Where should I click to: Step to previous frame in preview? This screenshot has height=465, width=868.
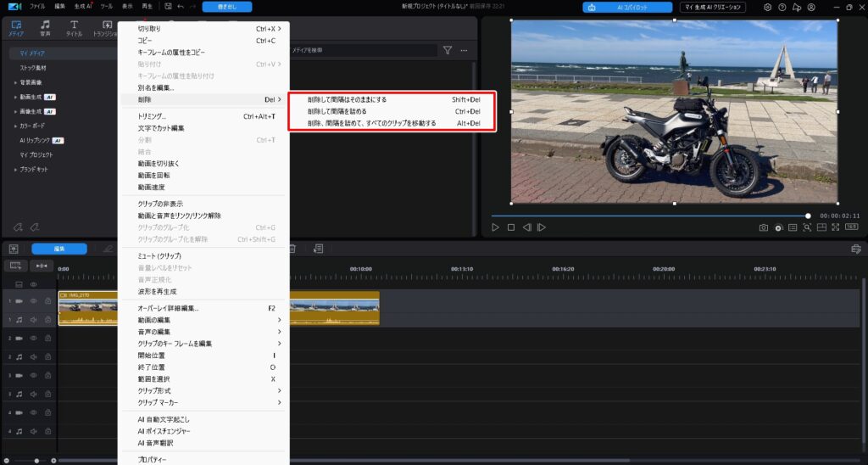pos(527,227)
